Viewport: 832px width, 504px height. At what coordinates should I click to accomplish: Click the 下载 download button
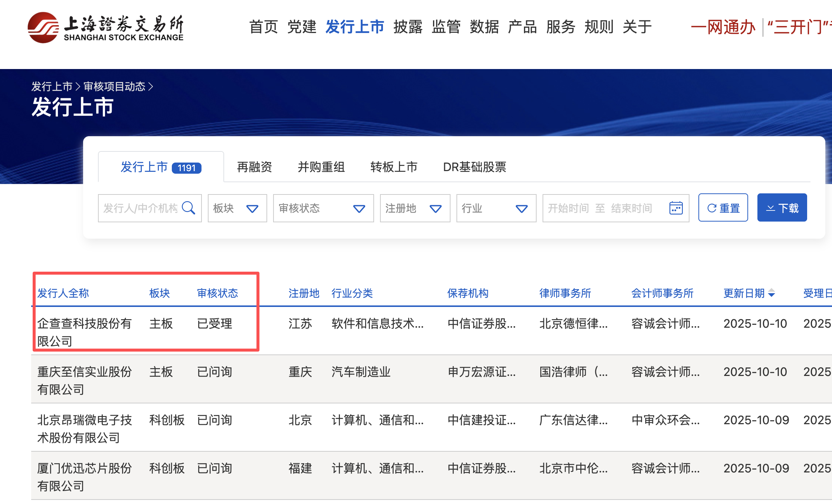[782, 208]
